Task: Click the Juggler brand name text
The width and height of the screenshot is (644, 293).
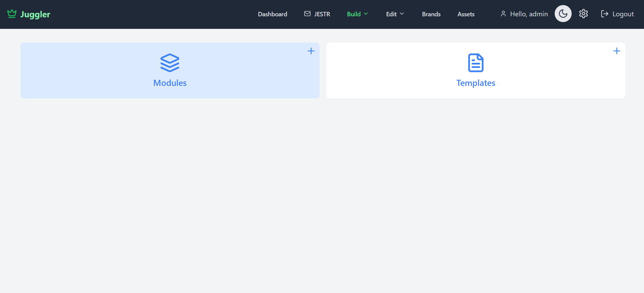Action: tap(35, 14)
